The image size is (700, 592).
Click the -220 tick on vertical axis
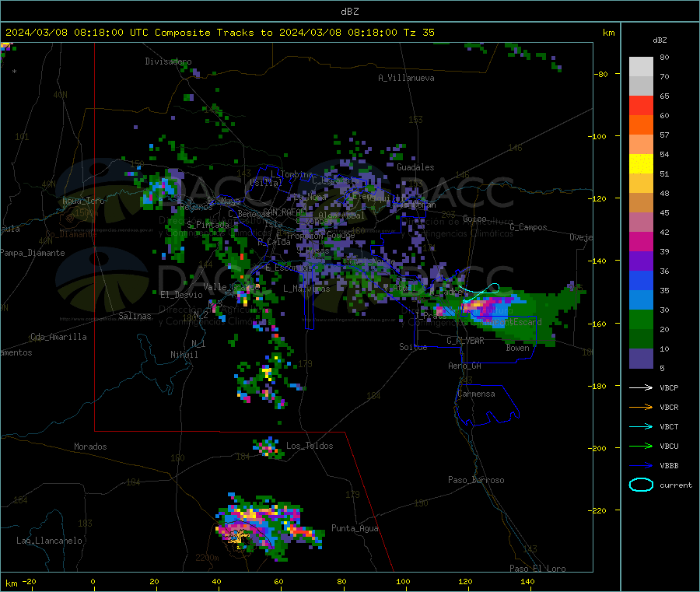597,511
